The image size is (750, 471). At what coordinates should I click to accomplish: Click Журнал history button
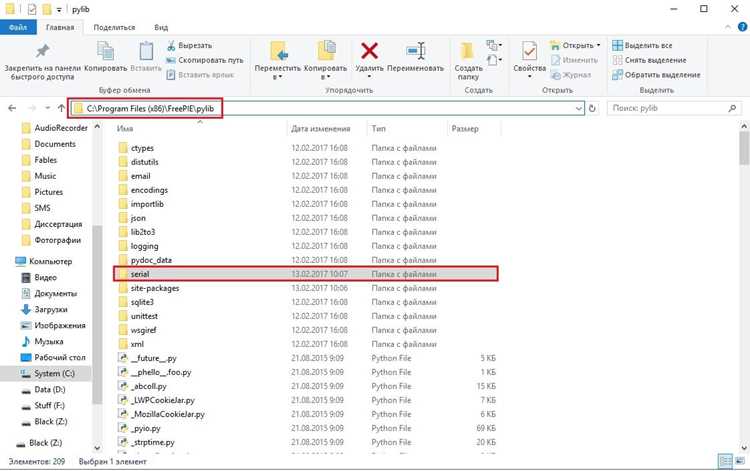click(x=571, y=75)
